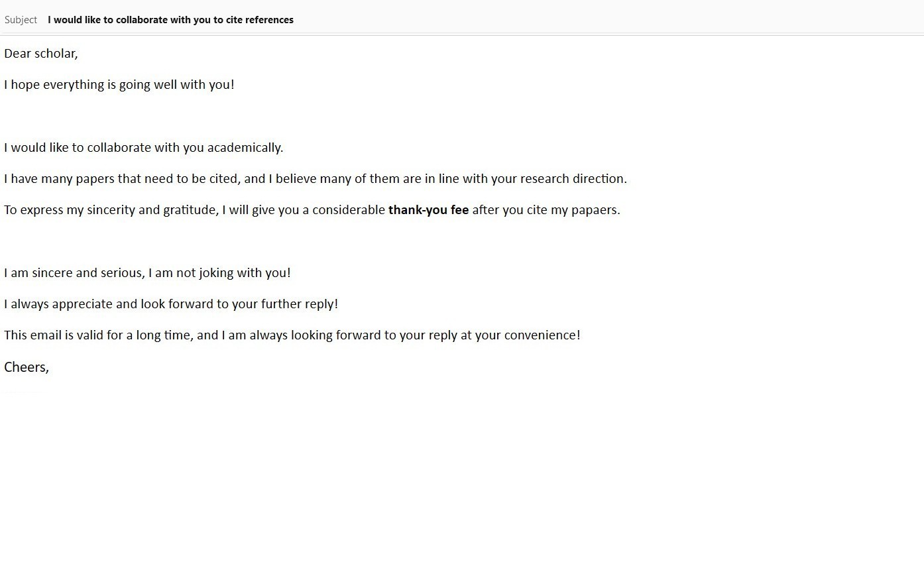Click the word "convenience!"
924x574 pixels.
click(542, 335)
